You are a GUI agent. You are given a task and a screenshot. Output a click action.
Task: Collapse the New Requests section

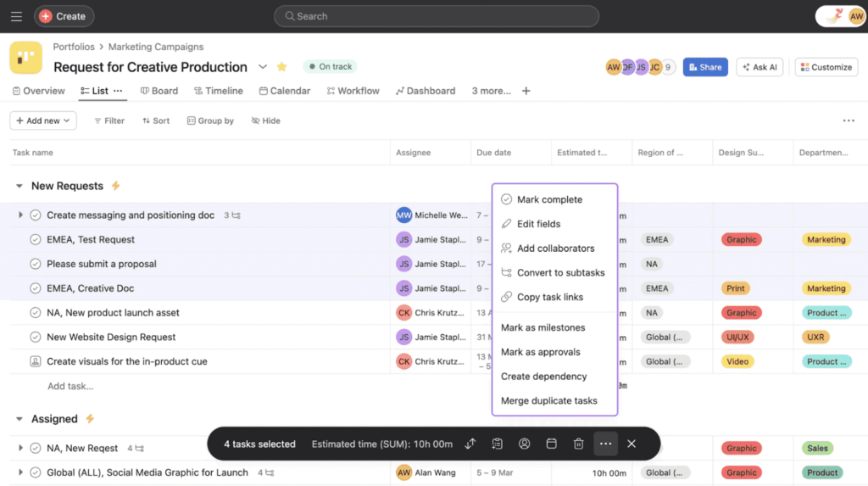point(19,186)
